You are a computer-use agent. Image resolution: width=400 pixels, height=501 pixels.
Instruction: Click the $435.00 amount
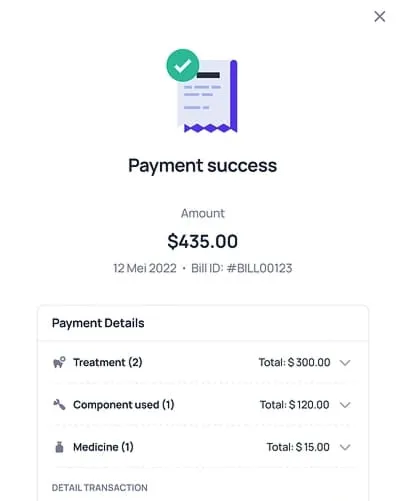click(202, 241)
